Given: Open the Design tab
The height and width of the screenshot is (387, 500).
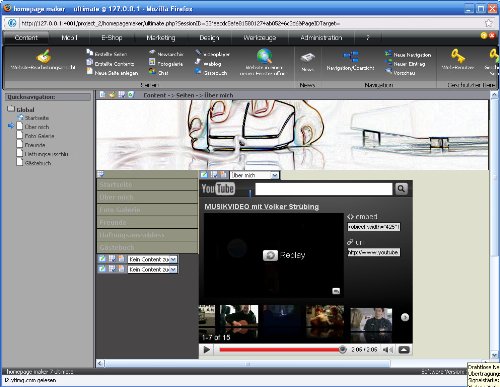Looking at the screenshot, I should coord(209,38).
